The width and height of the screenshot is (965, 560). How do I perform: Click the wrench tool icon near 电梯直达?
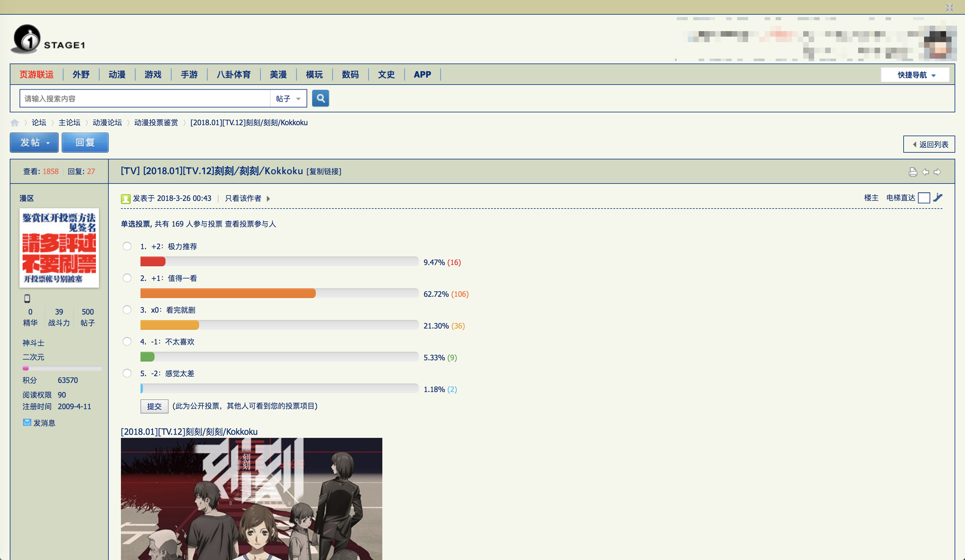938,198
